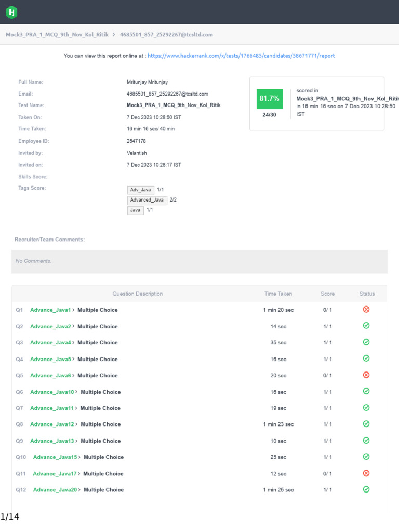The width and height of the screenshot is (399, 532).
Task: Click the green check icon for Q12
Action: click(366, 489)
